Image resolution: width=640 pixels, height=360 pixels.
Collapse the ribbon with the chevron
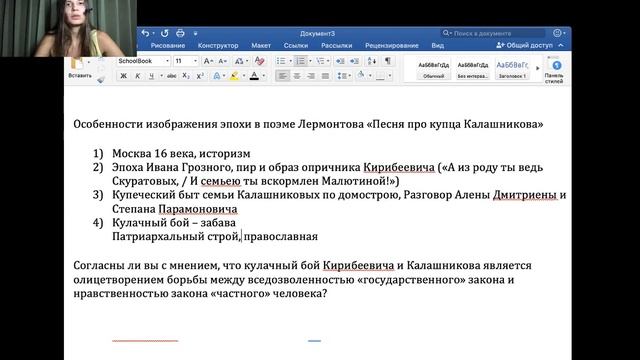coord(561,45)
